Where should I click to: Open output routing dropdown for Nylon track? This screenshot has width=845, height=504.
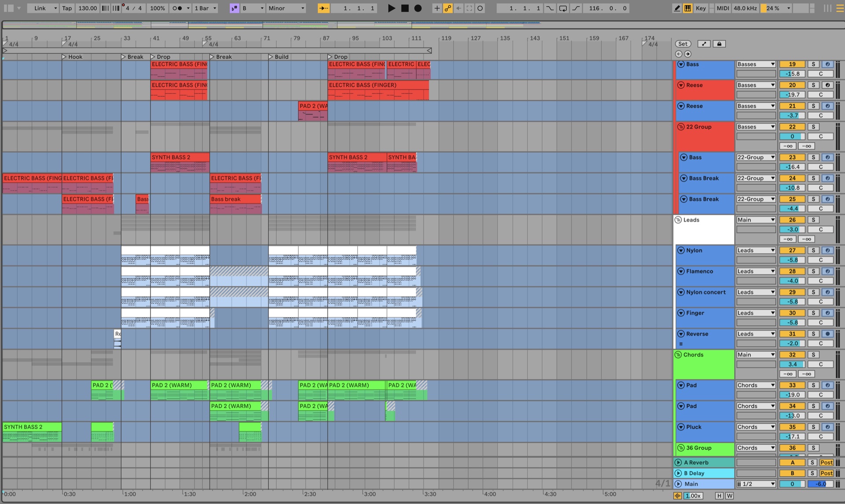point(756,250)
